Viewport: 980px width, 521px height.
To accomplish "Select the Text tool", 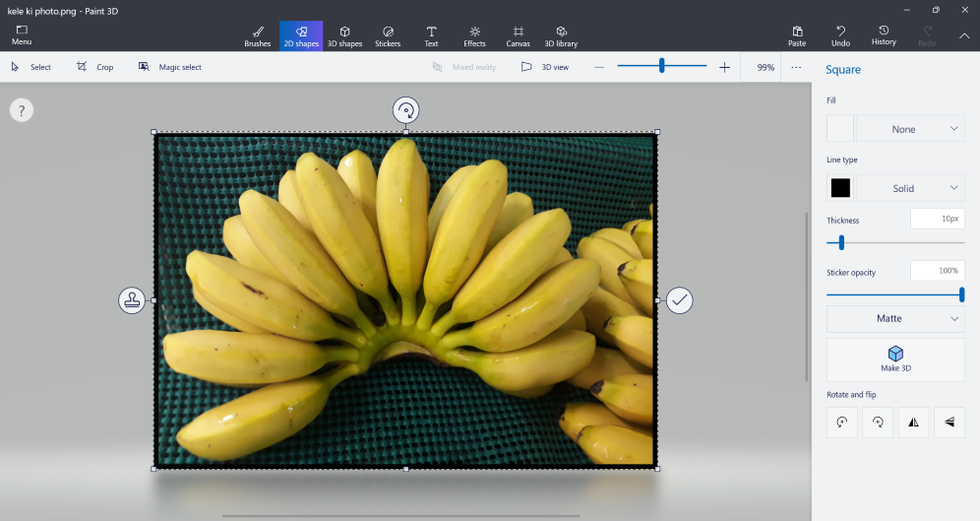I will [x=431, y=36].
